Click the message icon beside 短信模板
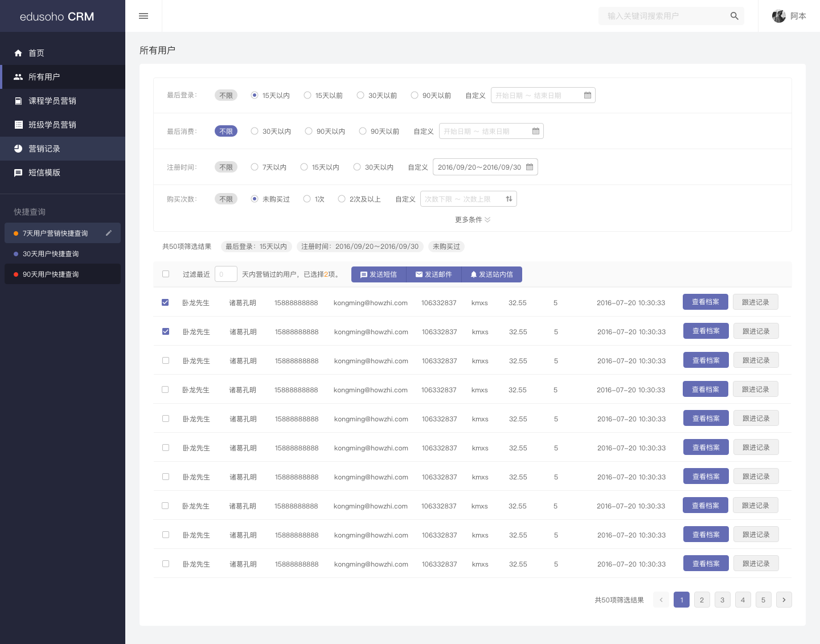Screen dimensions: 820x644 (x=18, y=173)
